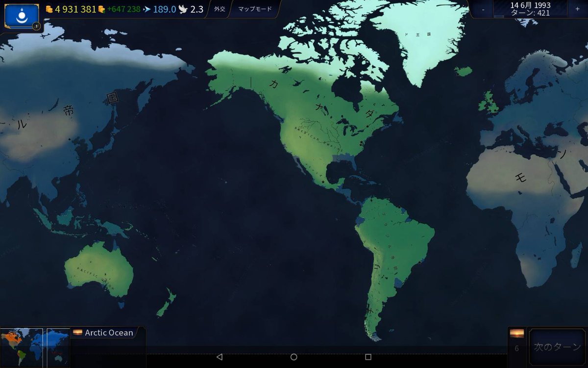The width and height of the screenshot is (588, 368).
Task: Open treasury amount 4 931 381
Action: pos(75,9)
